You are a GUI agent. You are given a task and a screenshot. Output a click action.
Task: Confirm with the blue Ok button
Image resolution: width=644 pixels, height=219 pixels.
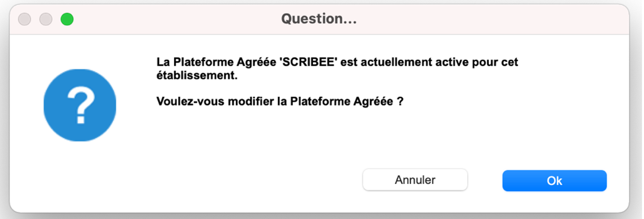tap(554, 180)
